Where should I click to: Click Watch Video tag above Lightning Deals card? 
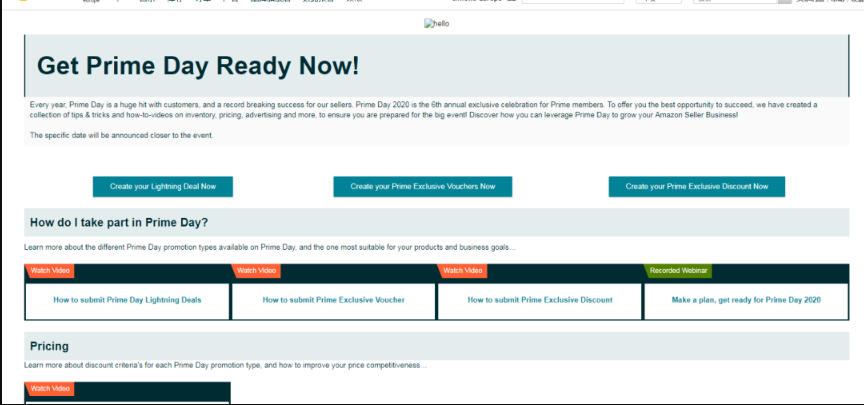pyautogui.click(x=50, y=271)
